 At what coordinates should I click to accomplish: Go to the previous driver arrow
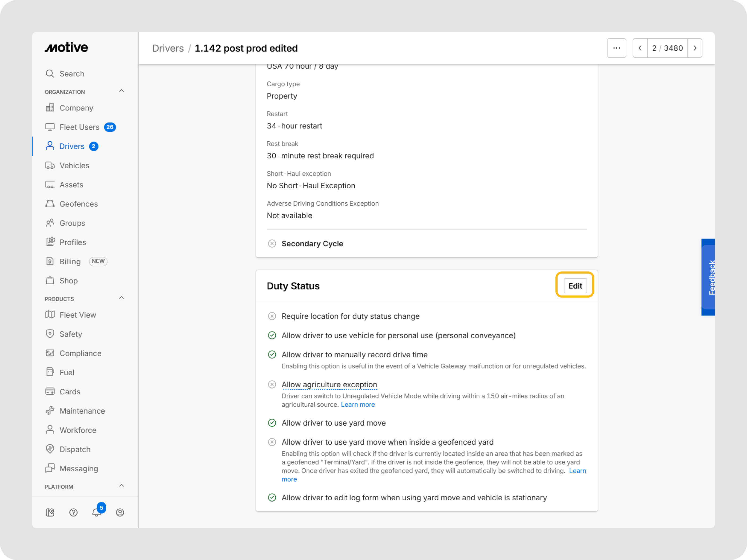640,48
